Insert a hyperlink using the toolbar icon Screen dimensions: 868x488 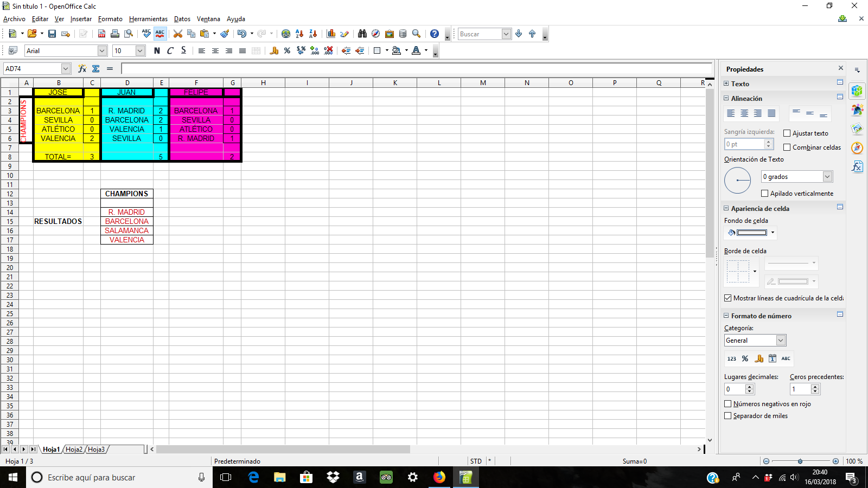pyautogui.click(x=286, y=34)
